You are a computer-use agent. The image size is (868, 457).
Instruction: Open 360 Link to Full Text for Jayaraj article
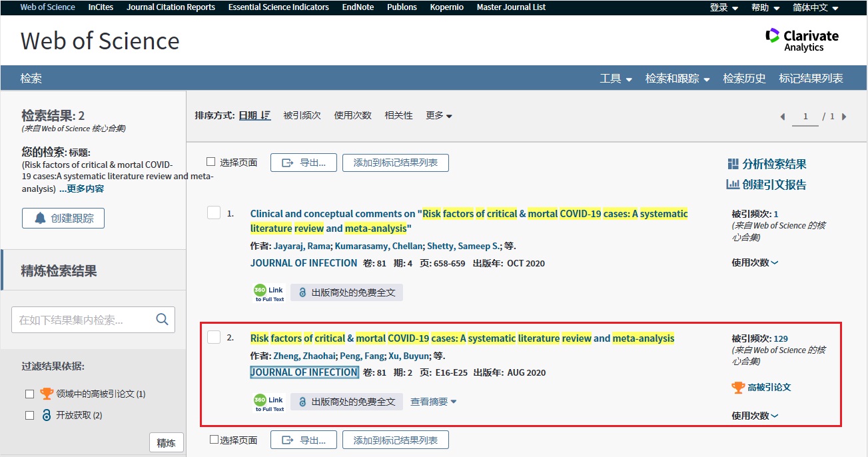click(269, 292)
